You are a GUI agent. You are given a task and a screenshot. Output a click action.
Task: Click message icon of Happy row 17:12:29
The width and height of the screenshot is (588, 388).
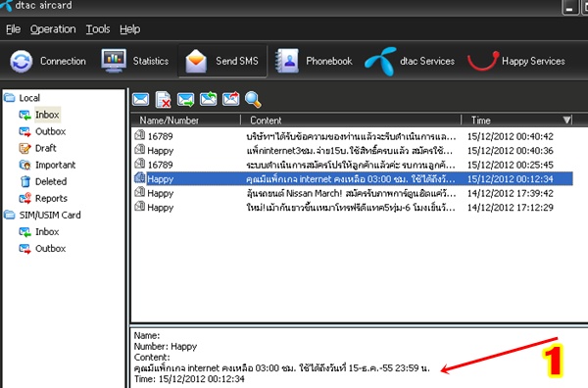pos(140,206)
